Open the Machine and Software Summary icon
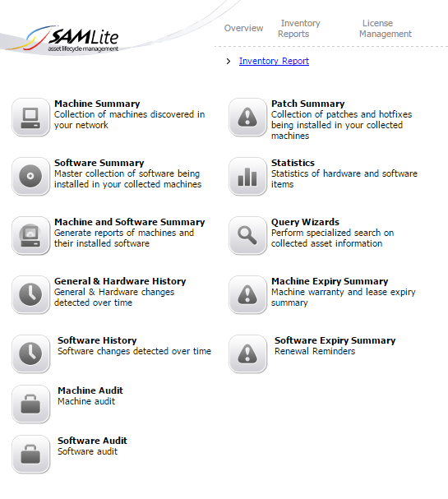The image size is (448, 499). (31, 235)
